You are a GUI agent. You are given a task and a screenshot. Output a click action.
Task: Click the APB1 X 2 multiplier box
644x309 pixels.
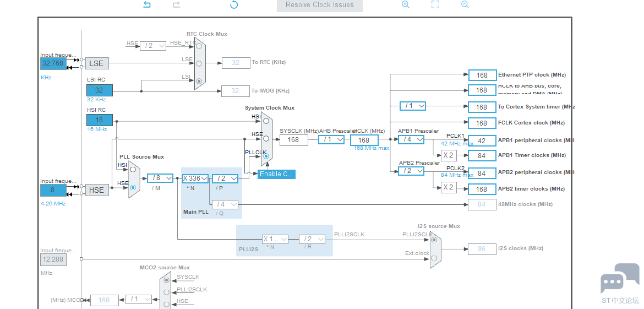tap(449, 155)
